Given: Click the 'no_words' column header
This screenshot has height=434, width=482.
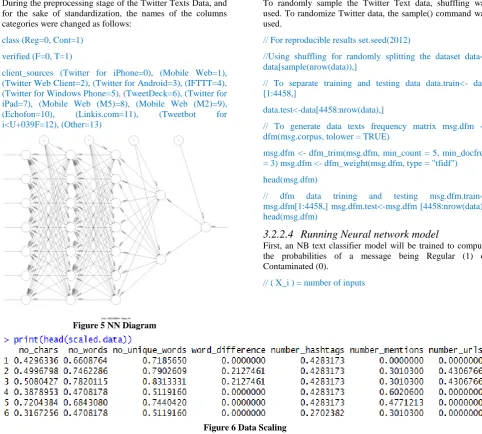Looking at the screenshot, I should 88,350.
